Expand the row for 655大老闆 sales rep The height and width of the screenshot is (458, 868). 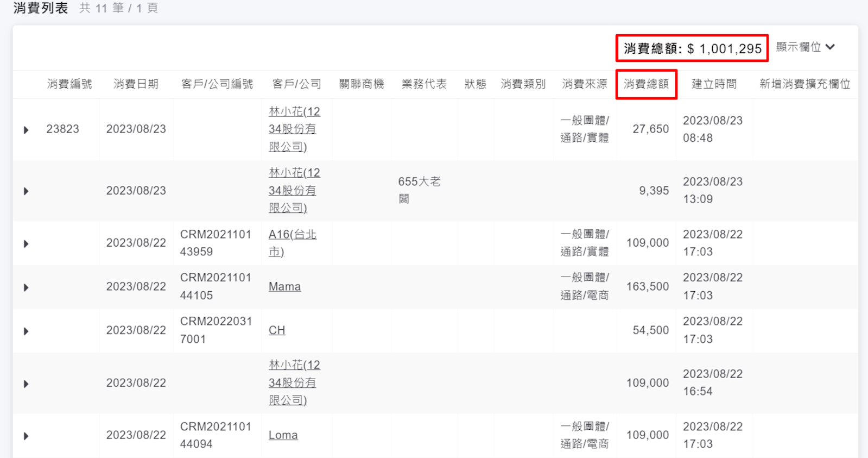26,191
